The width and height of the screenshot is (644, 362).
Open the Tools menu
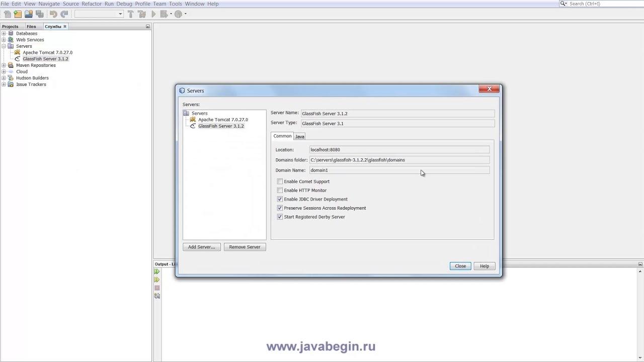coord(176,4)
